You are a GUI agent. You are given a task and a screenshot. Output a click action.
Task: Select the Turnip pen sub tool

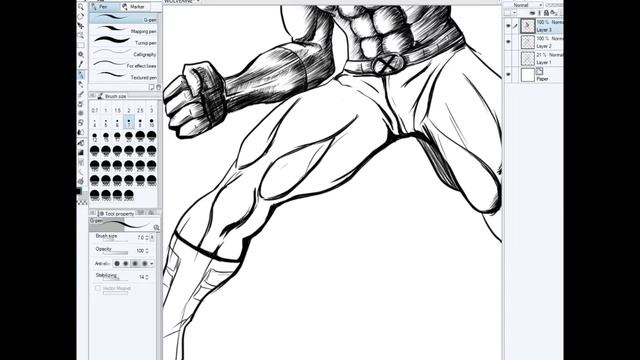click(x=123, y=41)
